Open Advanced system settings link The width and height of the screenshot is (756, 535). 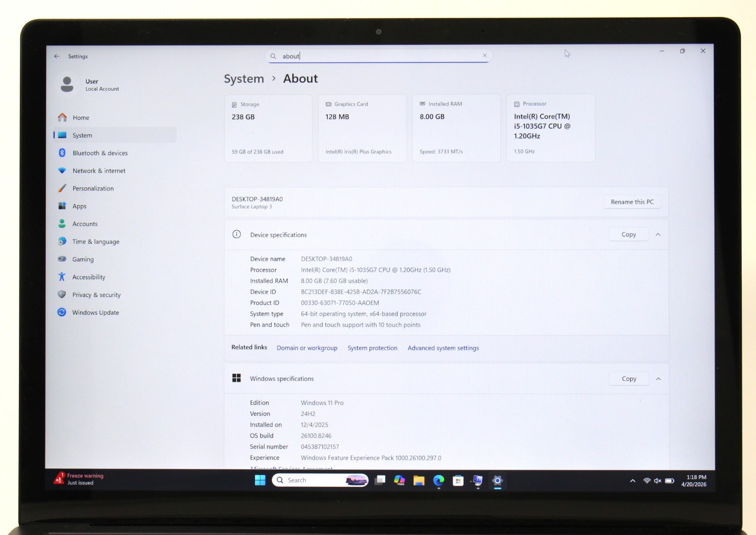[443, 348]
